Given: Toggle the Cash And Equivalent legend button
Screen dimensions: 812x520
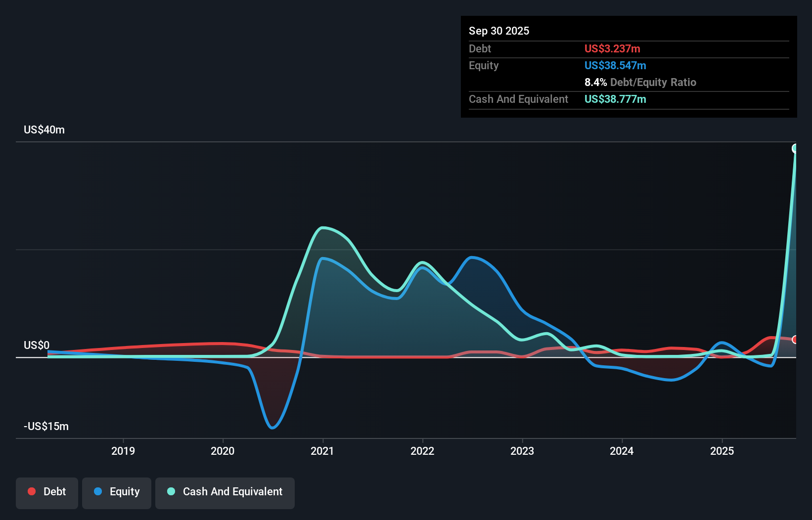Looking at the screenshot, I should click(225, 493).
